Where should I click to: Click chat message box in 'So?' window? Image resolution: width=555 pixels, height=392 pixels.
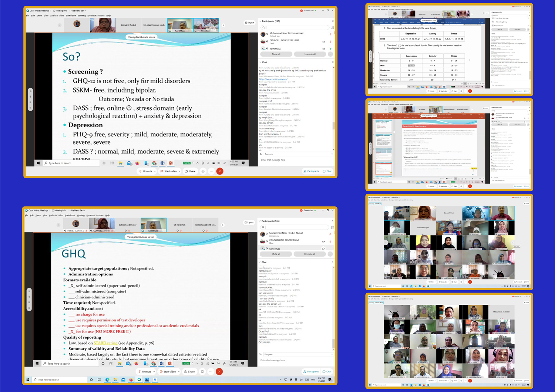click(x=296, y=160)
